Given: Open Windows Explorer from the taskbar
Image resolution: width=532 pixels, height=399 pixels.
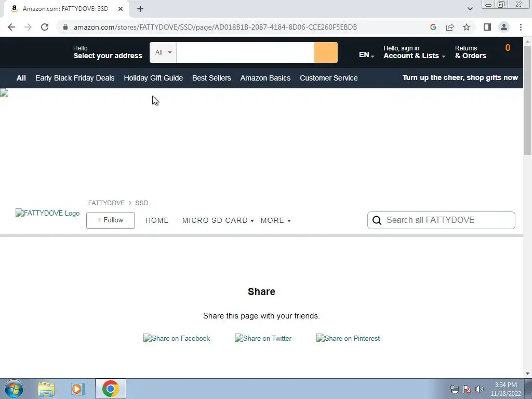Looking at the screenshot, I should click(46, 389).
